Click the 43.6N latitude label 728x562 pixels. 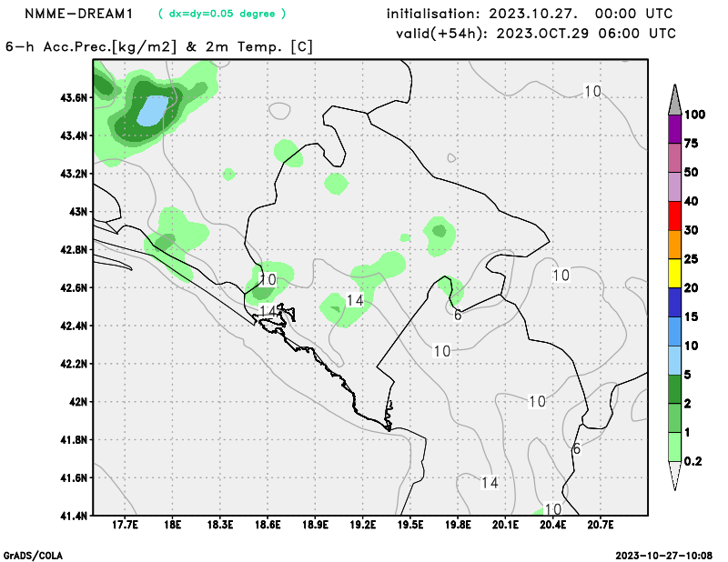click(74, 97)
